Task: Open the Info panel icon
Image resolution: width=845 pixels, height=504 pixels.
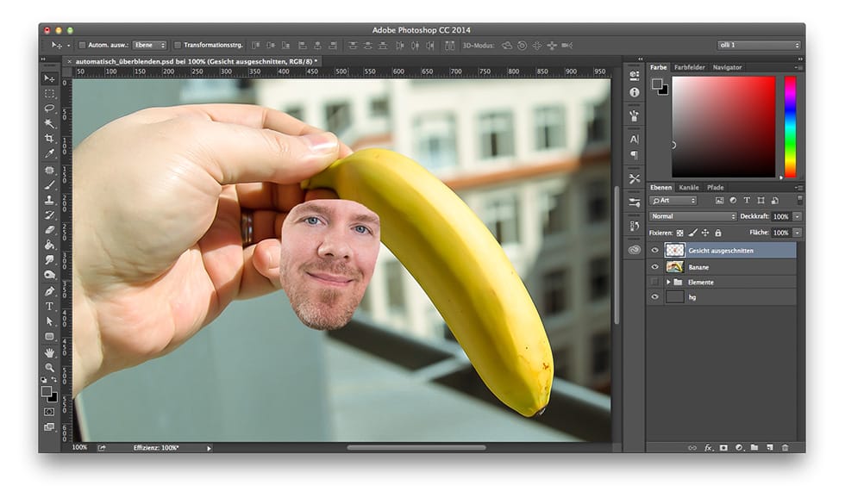Action: pyautogui.click(x=635, y=93)
